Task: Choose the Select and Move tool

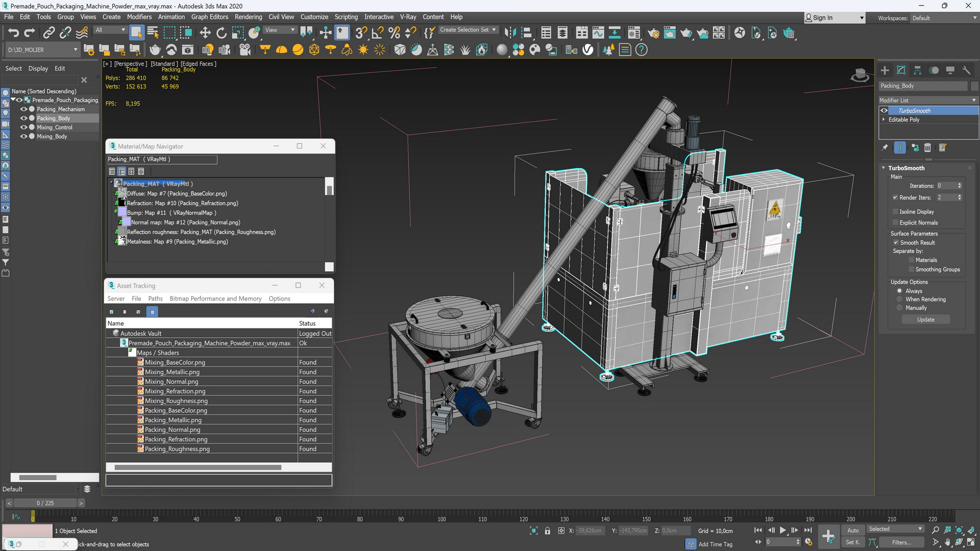Action: 205,33
